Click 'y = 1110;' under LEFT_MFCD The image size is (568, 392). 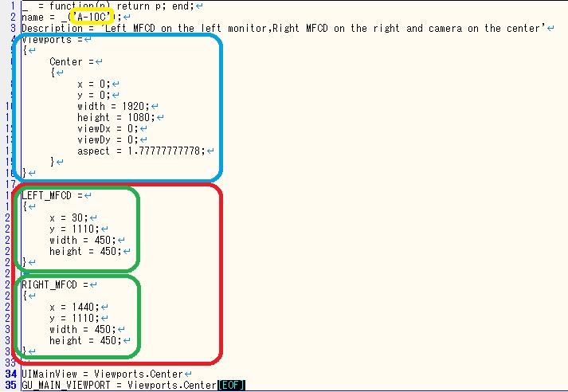pyautogui.click(x=74, y=229)
